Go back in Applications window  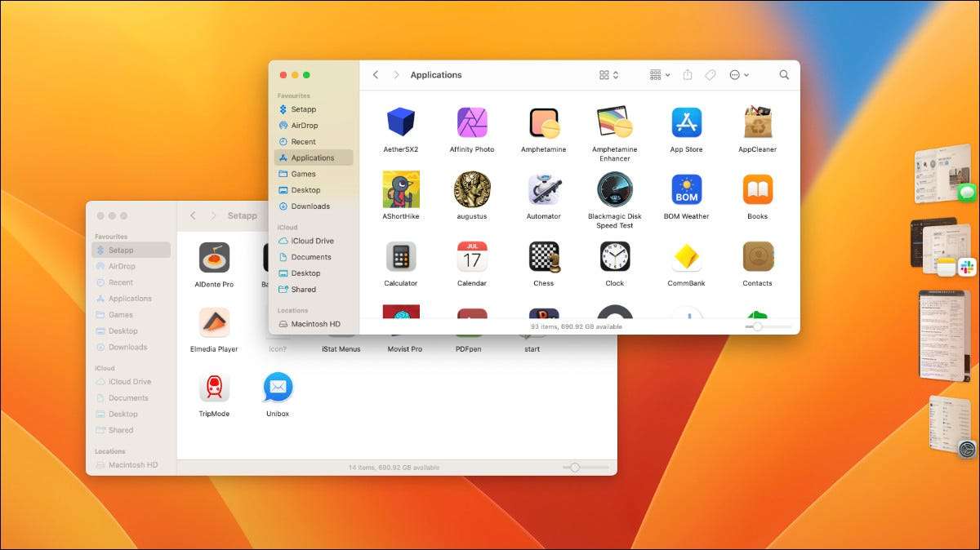[x=376, y=74]
